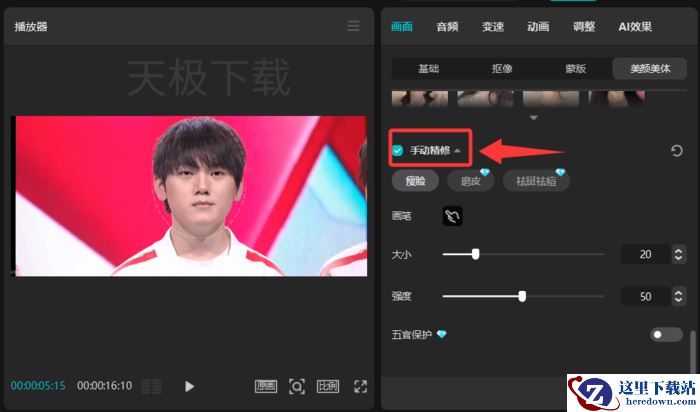The image size is (700, 412).
Task: Click the 强度 value field showing 50
Action: pos(646,296)
